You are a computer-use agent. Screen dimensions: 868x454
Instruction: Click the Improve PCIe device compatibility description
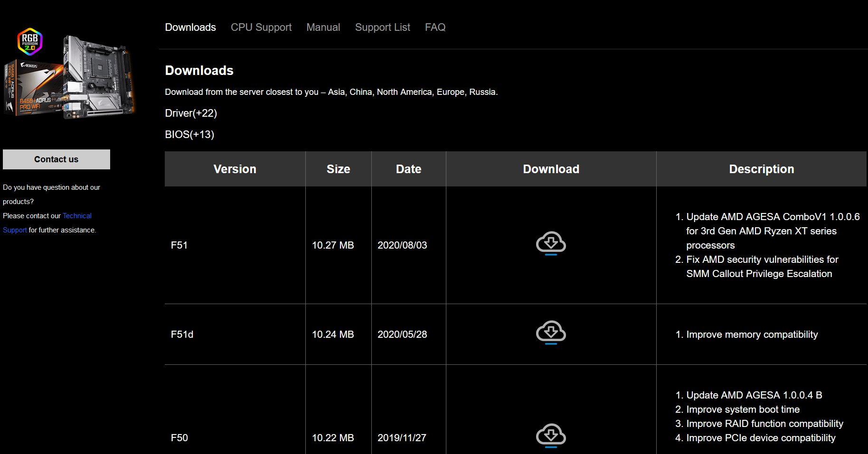tap(761, 438)
